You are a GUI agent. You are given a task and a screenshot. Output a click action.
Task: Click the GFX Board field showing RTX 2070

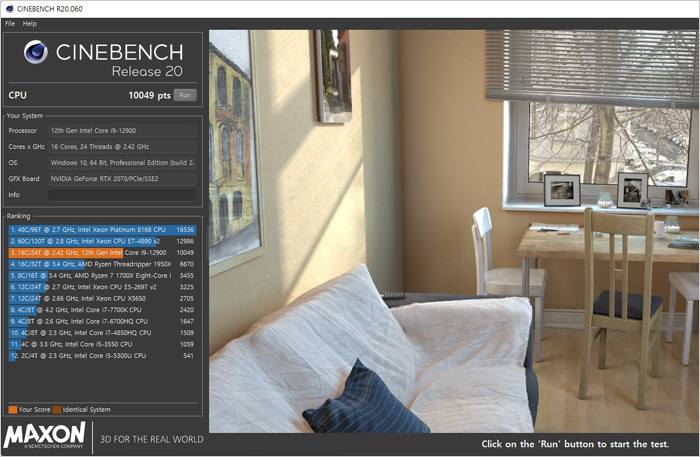tap(122, 179)
